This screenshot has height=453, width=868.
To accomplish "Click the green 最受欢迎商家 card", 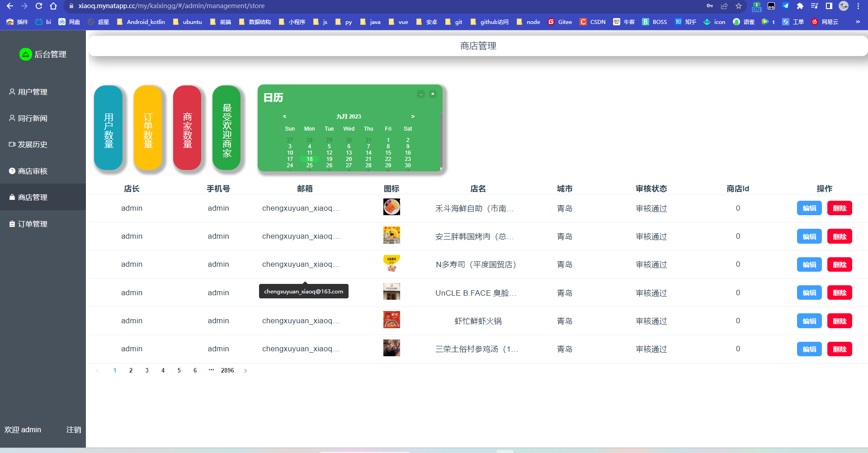I will (x=226, y=128).
